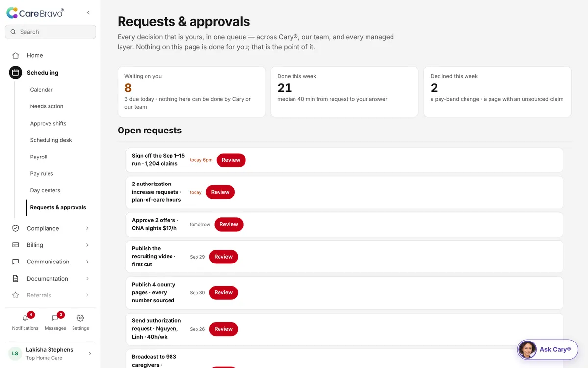Review the Sep 1–15 run sign-off
588x368 pixels.
231,160
